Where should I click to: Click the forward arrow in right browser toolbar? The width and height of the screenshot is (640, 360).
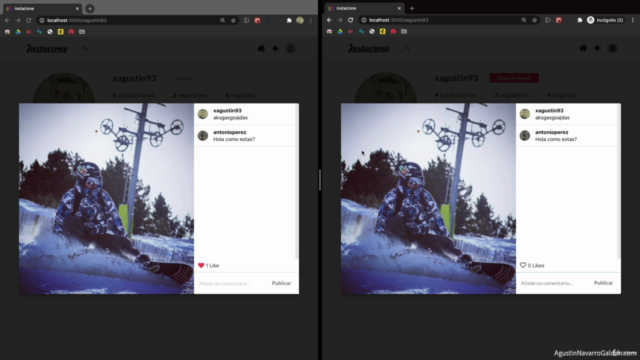[x=340, y=20]
